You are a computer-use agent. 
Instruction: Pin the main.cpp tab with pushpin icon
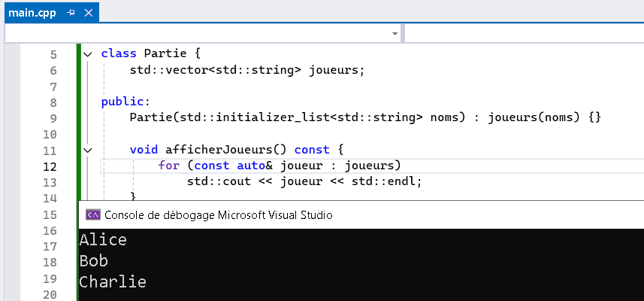[x=71, y=13]
